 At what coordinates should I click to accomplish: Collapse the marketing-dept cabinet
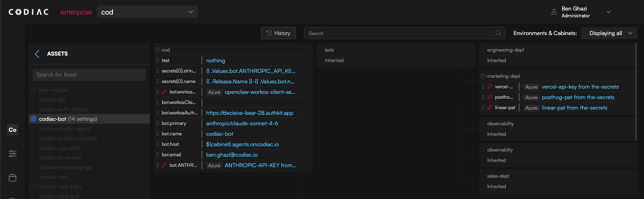tap(483, 76)
